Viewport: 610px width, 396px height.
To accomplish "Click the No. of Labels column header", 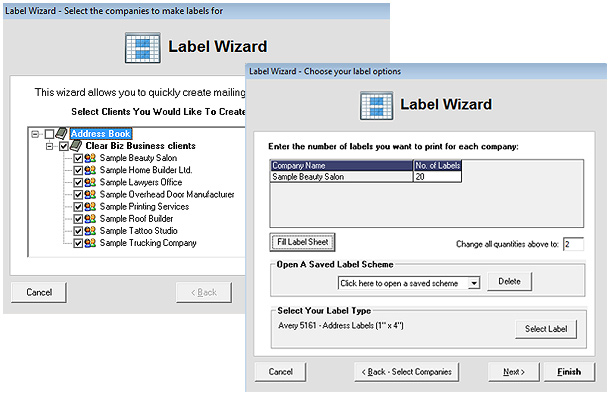I will click(437, 165).
